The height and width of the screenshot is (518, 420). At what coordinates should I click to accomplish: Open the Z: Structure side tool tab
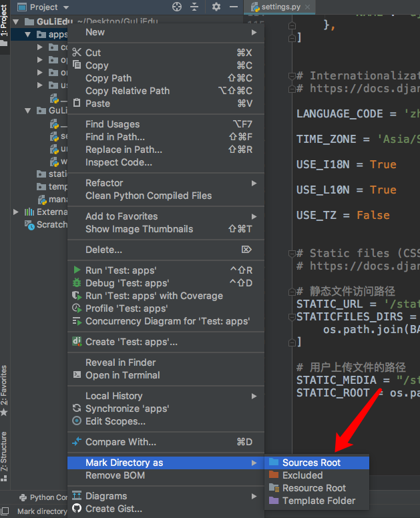point(4,456)
